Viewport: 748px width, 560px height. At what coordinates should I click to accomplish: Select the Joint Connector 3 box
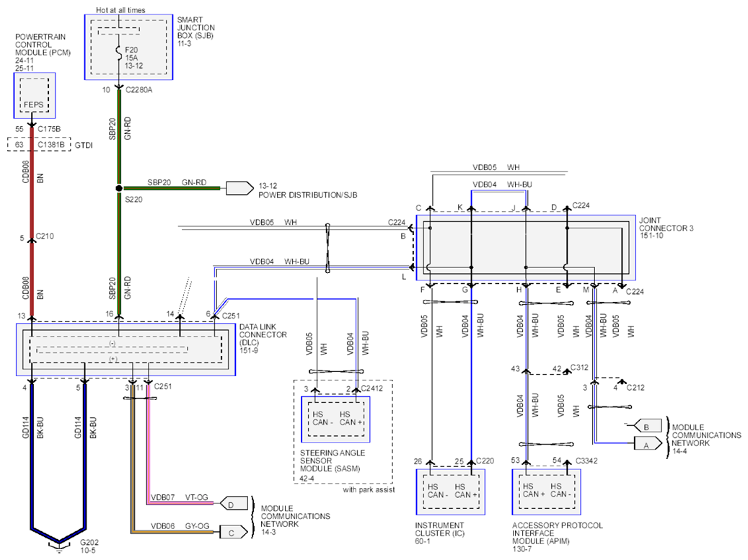(525, 247)
